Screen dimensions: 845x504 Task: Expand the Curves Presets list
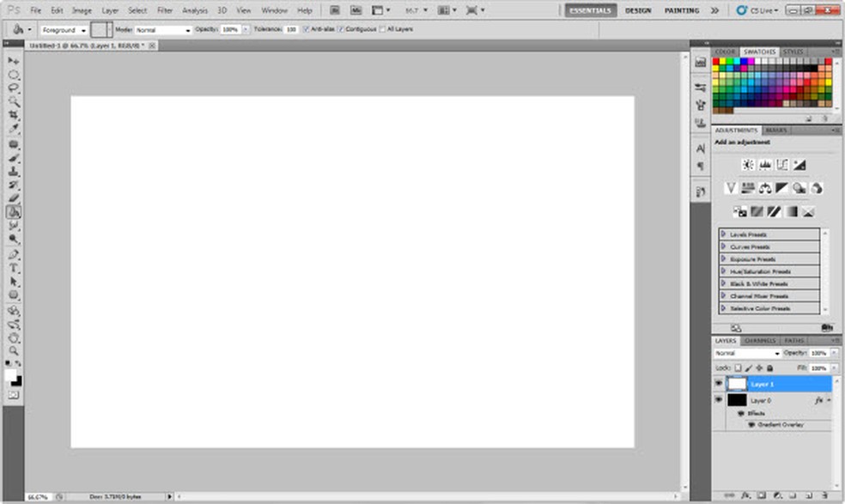(724, 246)
